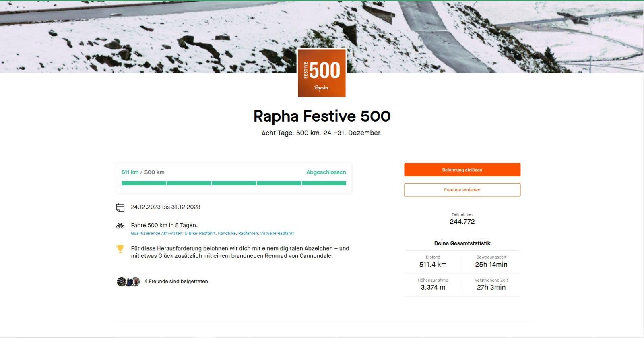Click the green Abgeschlossen status label
The height and width of the screenshot is (338, 644).
326,172
